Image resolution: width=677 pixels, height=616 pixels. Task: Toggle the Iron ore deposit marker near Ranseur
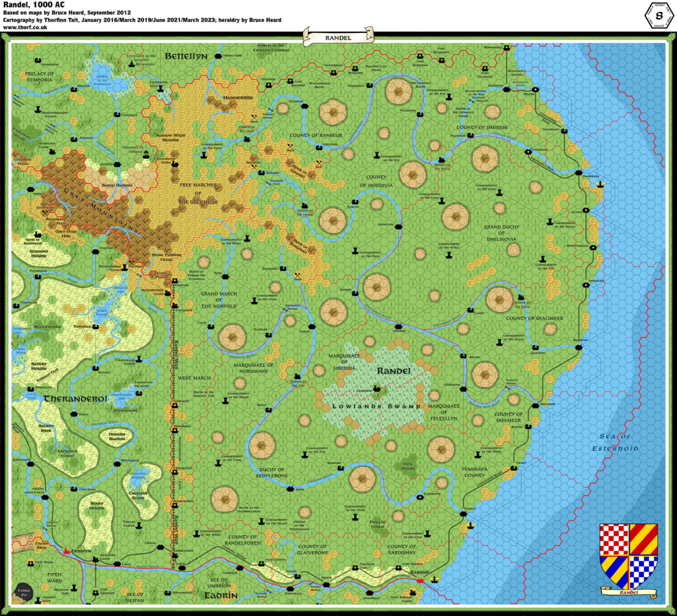290,147
